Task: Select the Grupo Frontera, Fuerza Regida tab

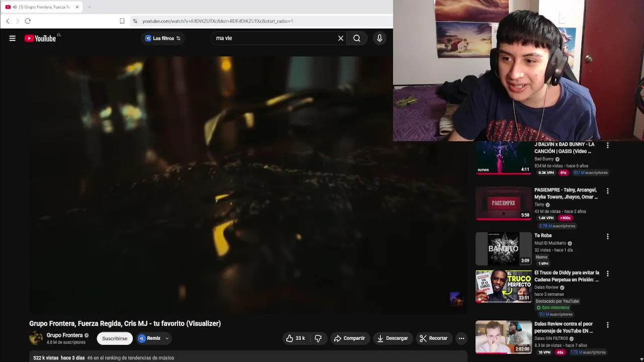Action: [41, 7]
